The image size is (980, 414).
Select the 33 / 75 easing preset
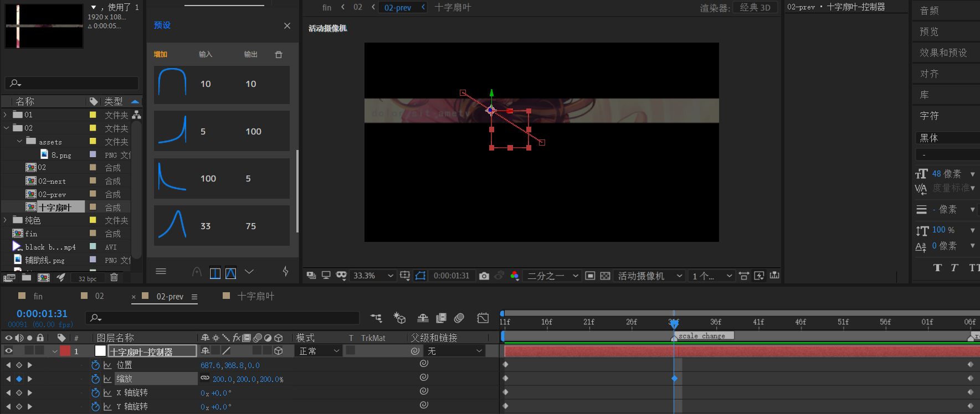(x=222, y=226)
